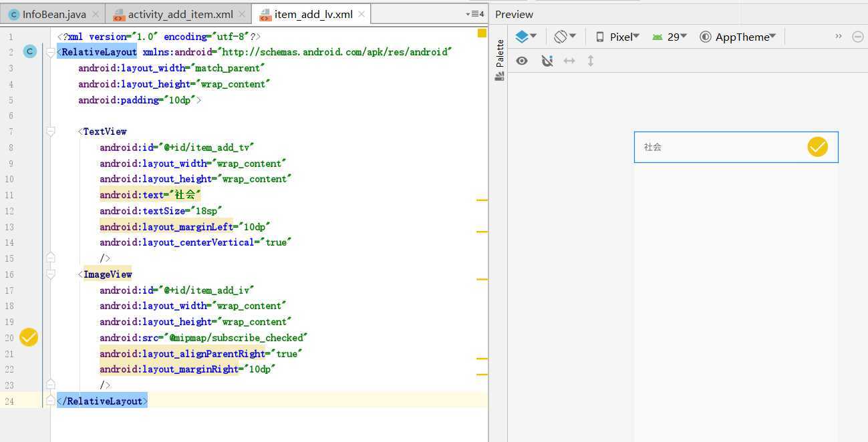Close the activity_add_item.xml tab

pyautogui.click(x=242, y=14)
